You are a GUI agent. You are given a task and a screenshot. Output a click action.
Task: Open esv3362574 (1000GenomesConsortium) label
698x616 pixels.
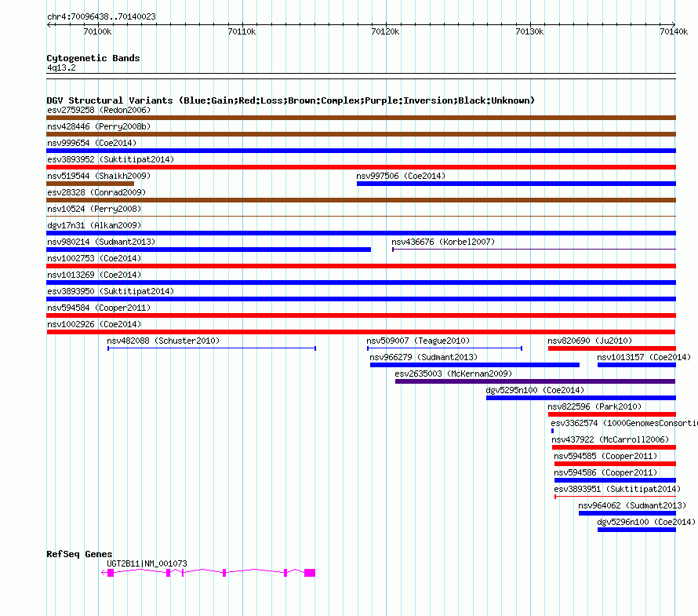coord(624,423)
